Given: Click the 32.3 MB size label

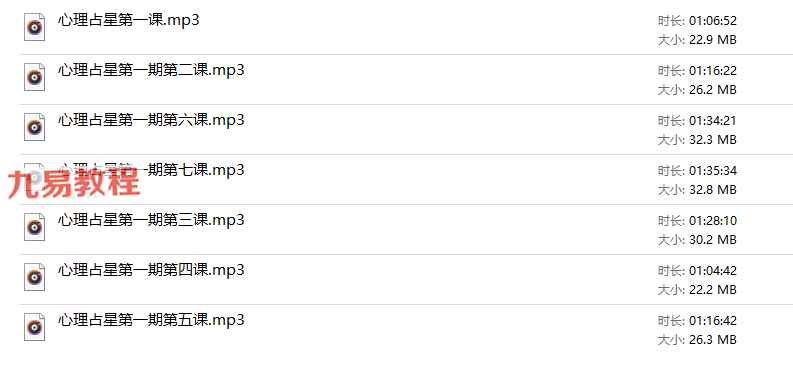Looking at the screenshot, I should pyautogui.click(x=713, y=140).
